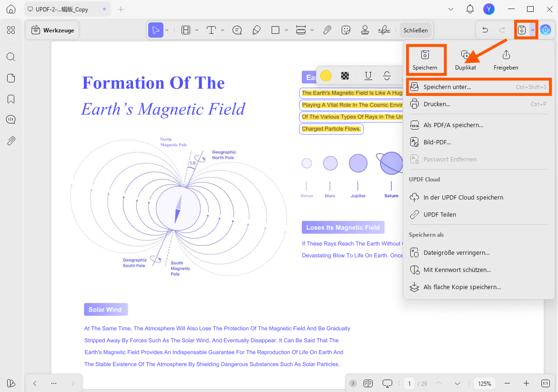Expand cursor tool options dropdown
The width and height of the screenshot is (558, 392).
coord(167,30)
